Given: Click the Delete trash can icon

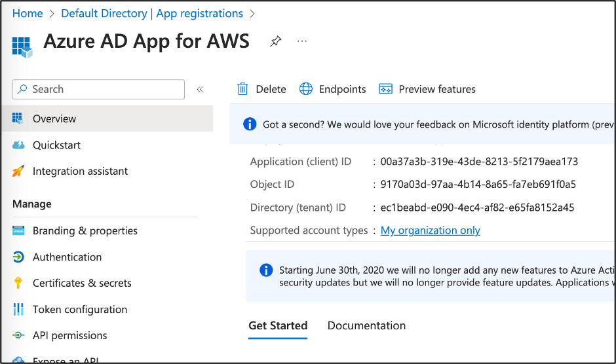Looking at the screenshot, I should coord(242,89).
